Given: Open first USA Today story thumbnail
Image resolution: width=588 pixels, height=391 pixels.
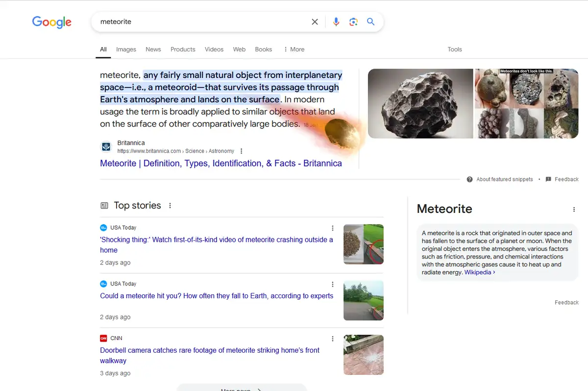Looking at the screenshot, I should click(x=364, y=244).
